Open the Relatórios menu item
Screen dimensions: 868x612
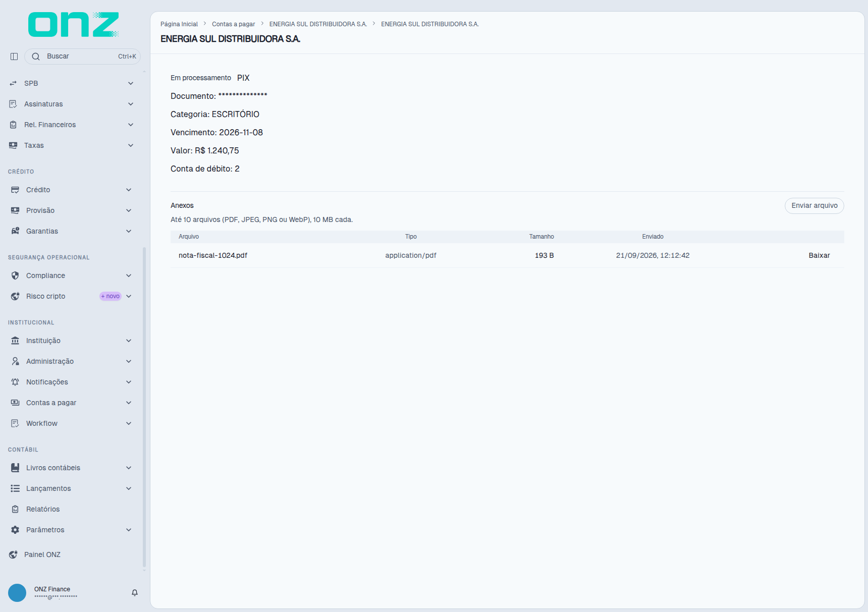point(71,509)
